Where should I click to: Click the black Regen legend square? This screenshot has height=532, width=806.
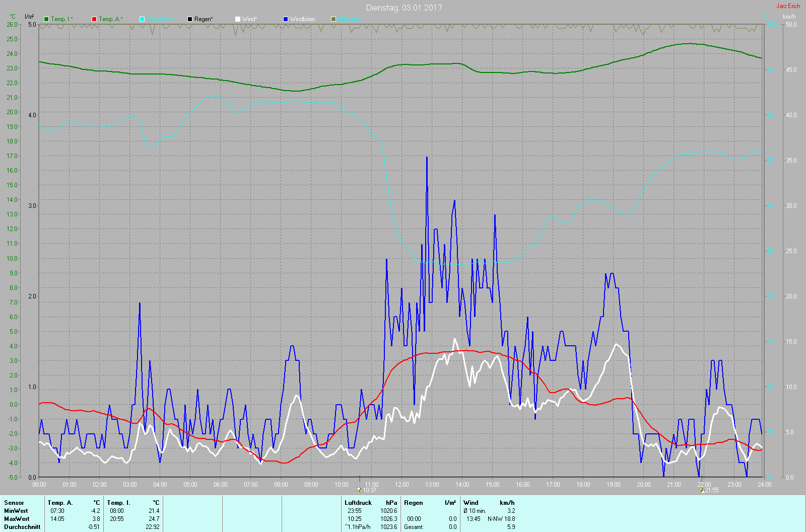coord(190,19)
